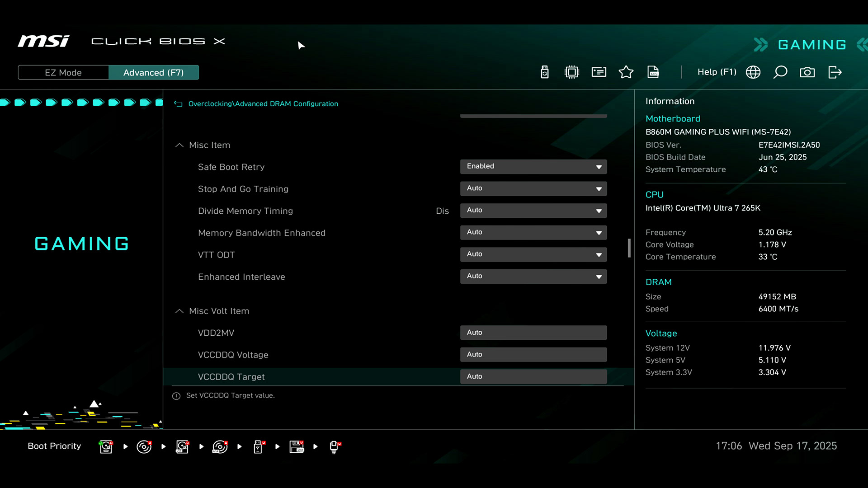Collapse the Misc Item section
The image size is (868, 488).
[x=179, y=145]
